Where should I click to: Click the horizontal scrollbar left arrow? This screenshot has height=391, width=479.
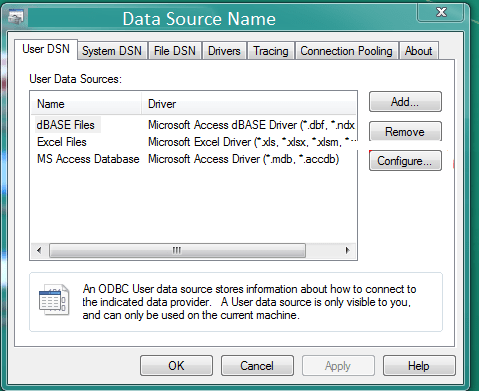point(39,250)
